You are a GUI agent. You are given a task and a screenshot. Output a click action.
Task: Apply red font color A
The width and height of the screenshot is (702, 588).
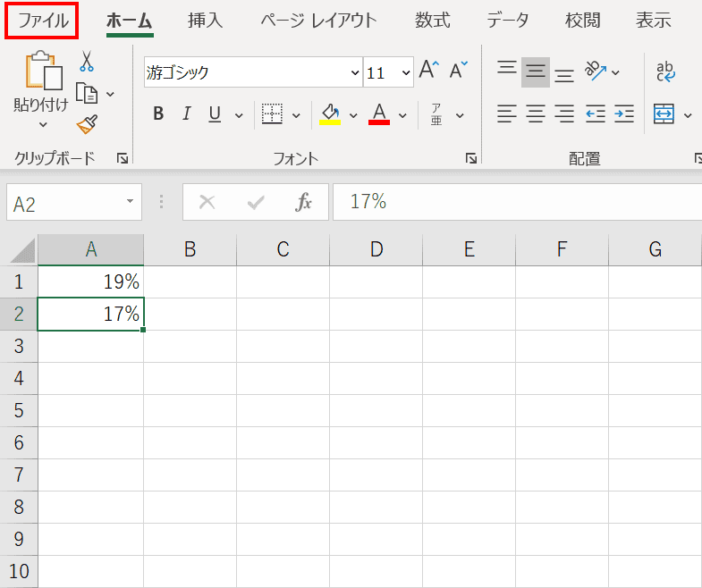click(x=379, y=114)
